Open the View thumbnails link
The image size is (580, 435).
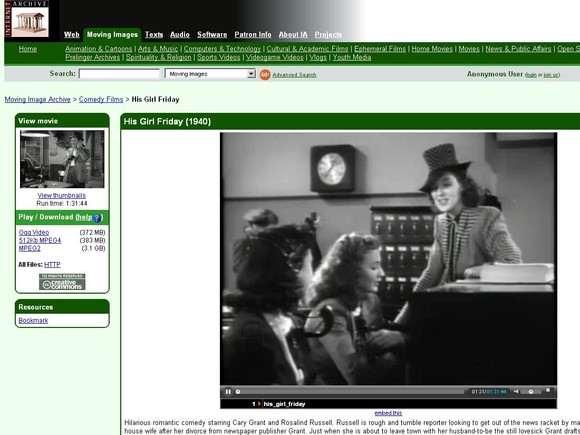pyautogui.click(x=61, y=196)
